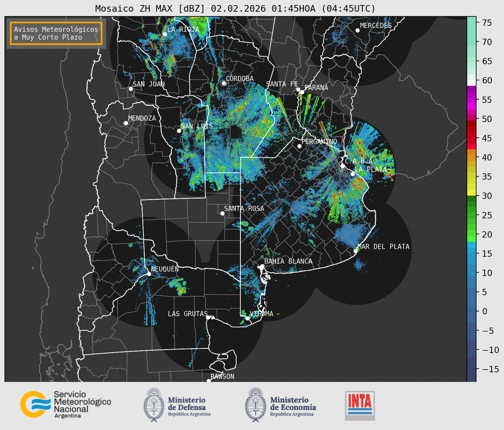The height and width of the screenshot is (430, 504).
Task: Click the MENDOZA city marker dot
Action: pos(126,123)
